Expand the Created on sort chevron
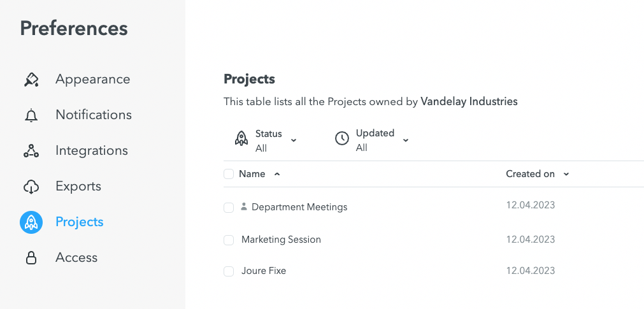 click(x=566, y=174)
